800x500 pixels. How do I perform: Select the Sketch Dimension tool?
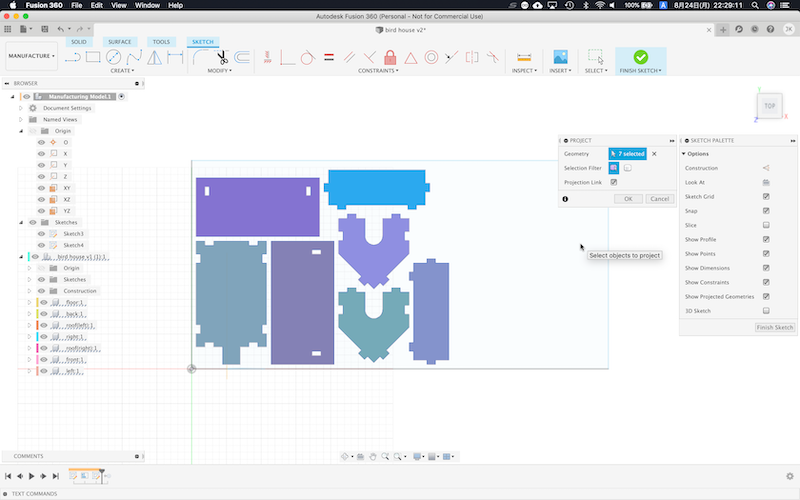174,57
